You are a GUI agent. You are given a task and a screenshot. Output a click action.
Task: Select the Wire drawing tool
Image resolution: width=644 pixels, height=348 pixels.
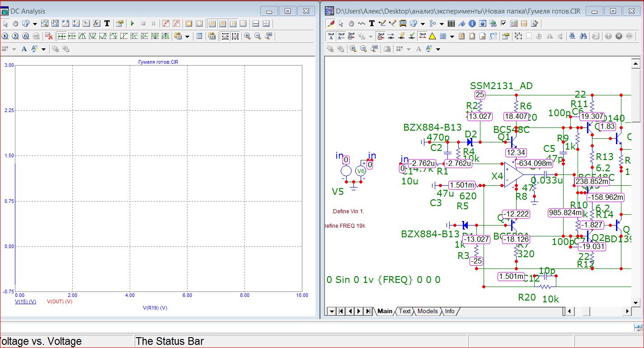tap(382, 24)
